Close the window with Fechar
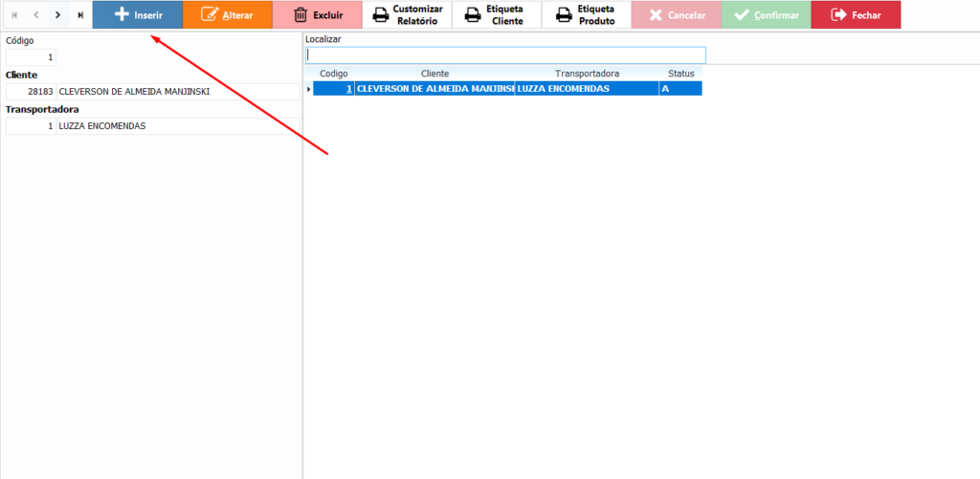Image resolution: width=980 pixels, height=479 pixels. click(x=856, y=15)
